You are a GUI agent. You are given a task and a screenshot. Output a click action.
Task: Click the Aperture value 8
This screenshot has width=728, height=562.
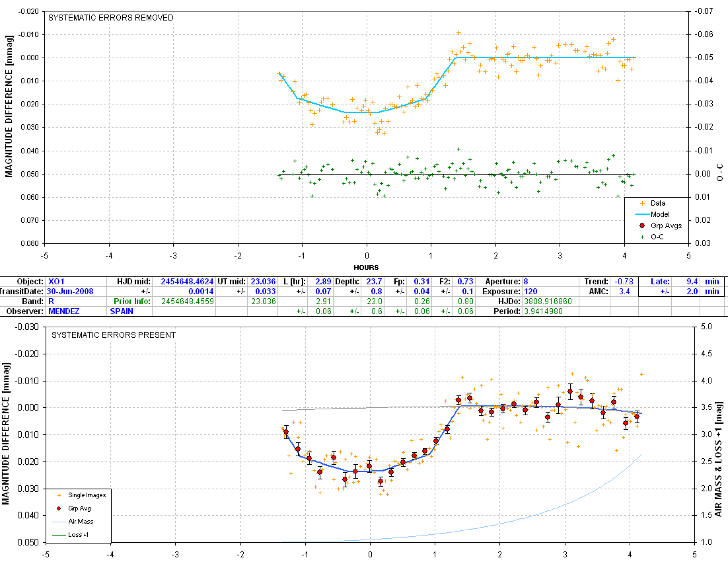click(526, 282)
